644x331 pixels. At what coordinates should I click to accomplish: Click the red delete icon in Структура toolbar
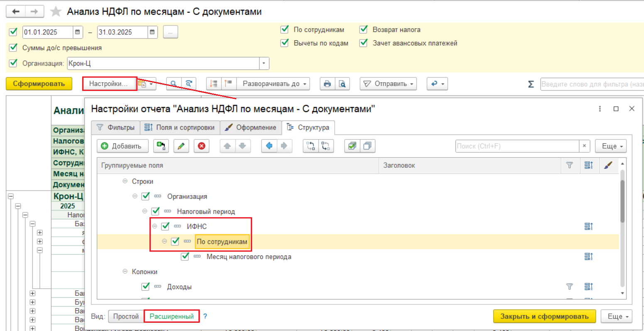(201, 146)
